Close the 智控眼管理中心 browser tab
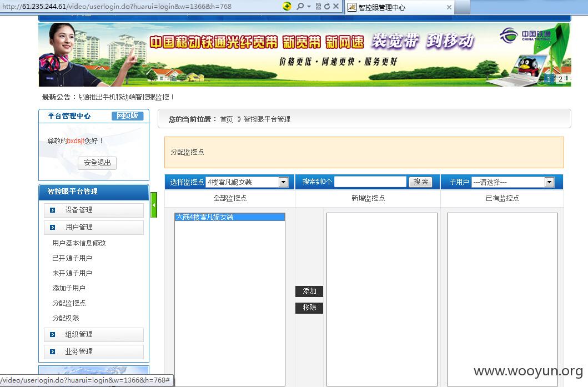Viewport: 588px width, 387px height. [x=449, y=7]
